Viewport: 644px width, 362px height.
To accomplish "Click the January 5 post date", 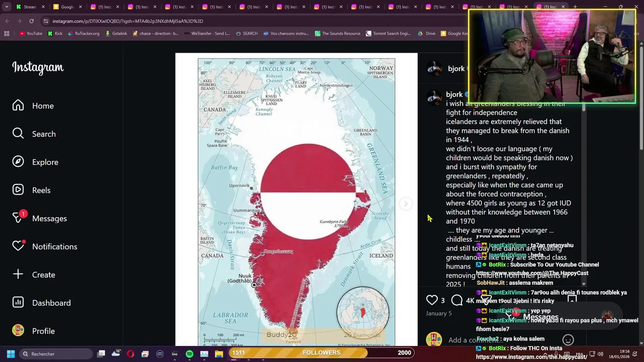I will [439, 313].
